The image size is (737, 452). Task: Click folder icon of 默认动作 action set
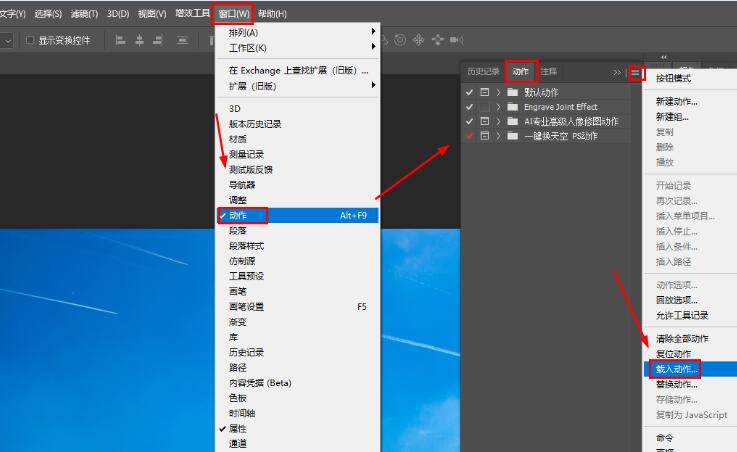pyautogui.click(x=512, y=92)
